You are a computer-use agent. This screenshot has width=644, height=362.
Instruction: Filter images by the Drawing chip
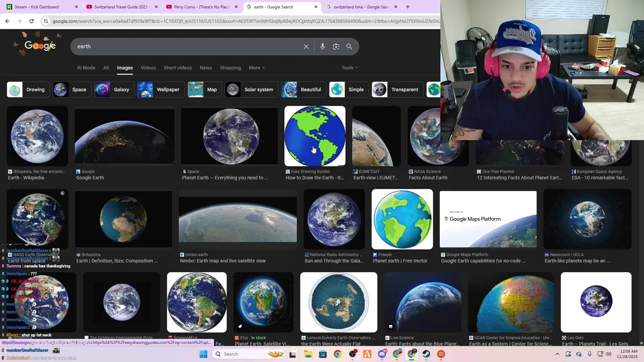(x=28, y=89)
